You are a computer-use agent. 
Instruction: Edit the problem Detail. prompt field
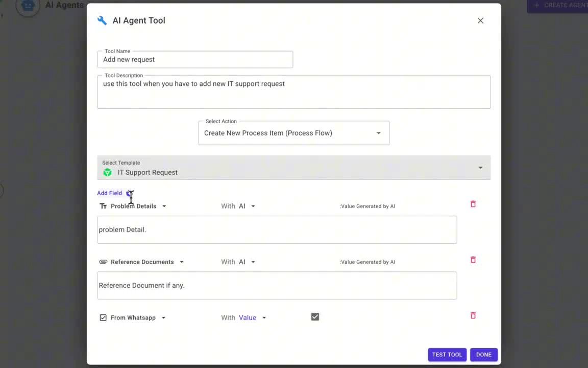(277, 229)
